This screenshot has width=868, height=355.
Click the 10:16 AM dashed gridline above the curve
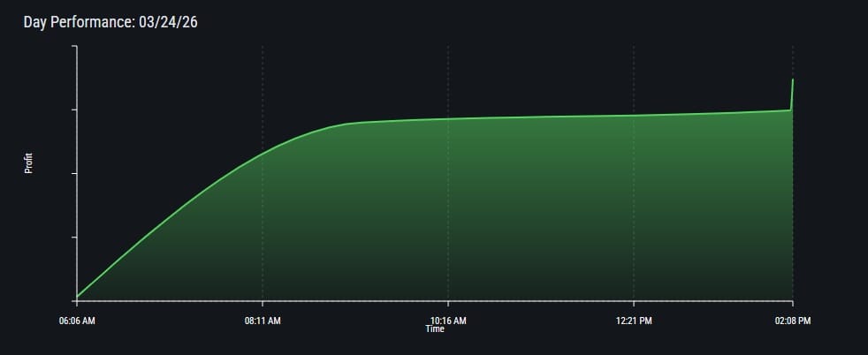pyautogui.click(x=448, y=79)
